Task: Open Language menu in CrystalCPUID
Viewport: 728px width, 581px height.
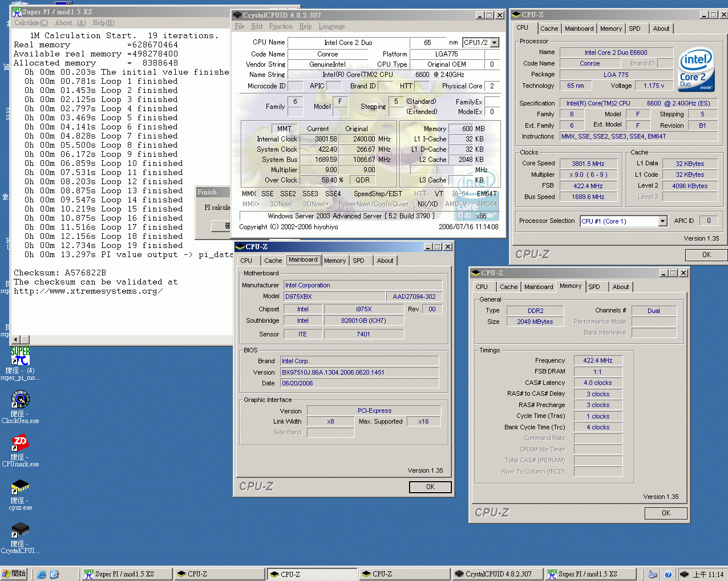Action: [331, 26]
